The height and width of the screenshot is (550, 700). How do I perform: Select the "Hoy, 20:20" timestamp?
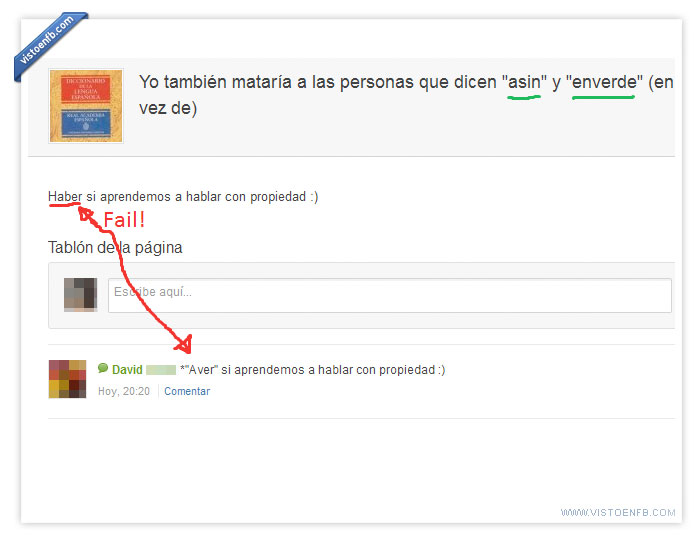[124, 392]
